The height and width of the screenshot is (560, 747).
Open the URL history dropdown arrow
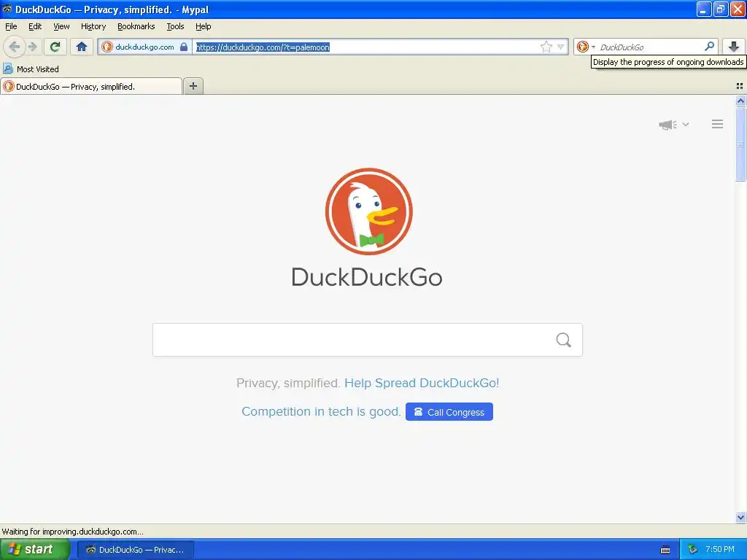point(561,47)
